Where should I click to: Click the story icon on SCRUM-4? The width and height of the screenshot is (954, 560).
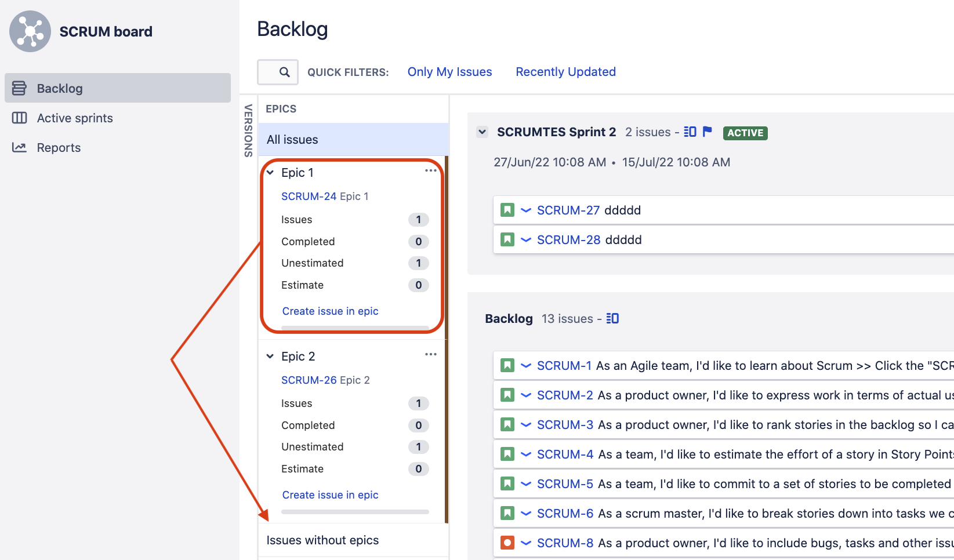(x=507, y=454)
